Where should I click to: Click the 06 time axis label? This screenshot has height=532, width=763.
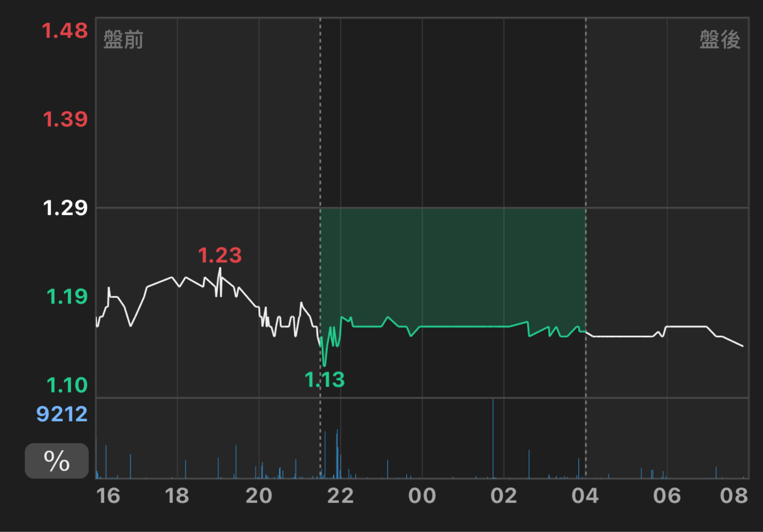coord(667,496)
